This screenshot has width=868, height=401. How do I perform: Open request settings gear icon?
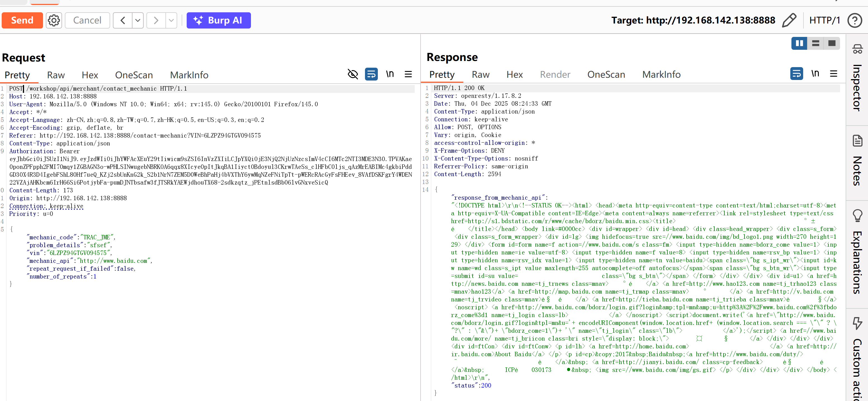click(x=54, y=20)
